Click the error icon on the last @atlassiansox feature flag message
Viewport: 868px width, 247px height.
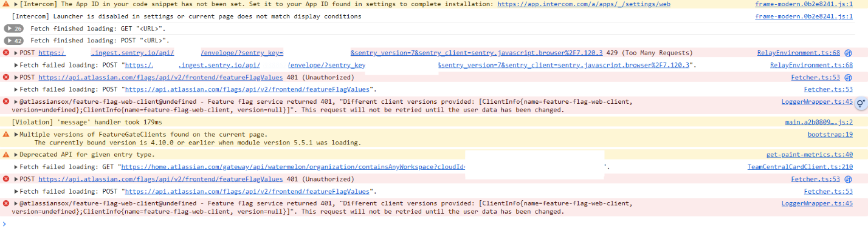point(6,203)
